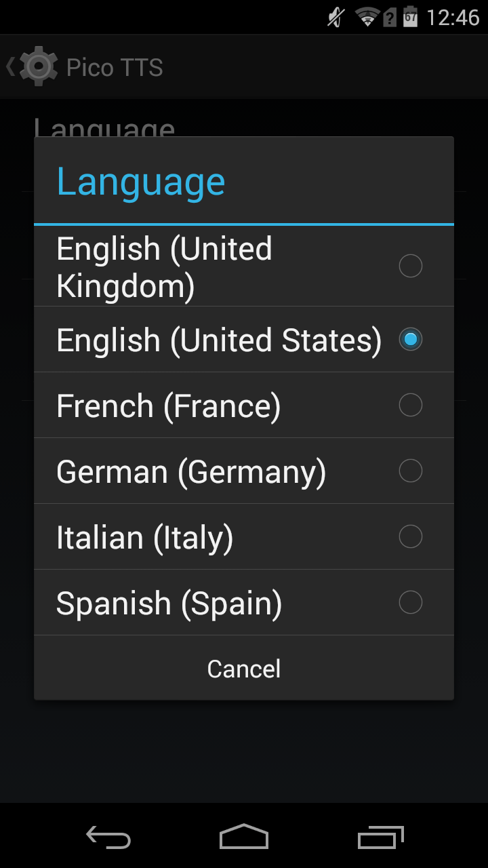Viewport: 488px width, 868px height.
Task: Tap the Language dialog title
Action: coord(141,182)
